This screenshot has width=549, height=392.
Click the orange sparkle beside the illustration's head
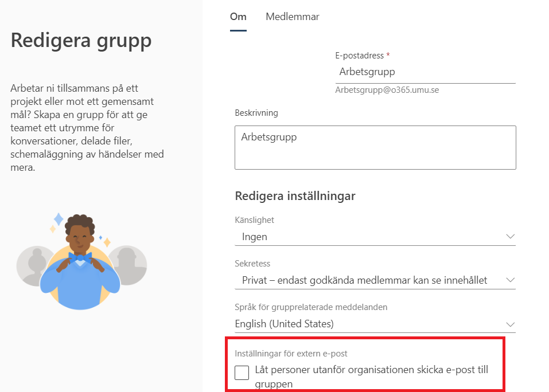[x=107, y=242]
